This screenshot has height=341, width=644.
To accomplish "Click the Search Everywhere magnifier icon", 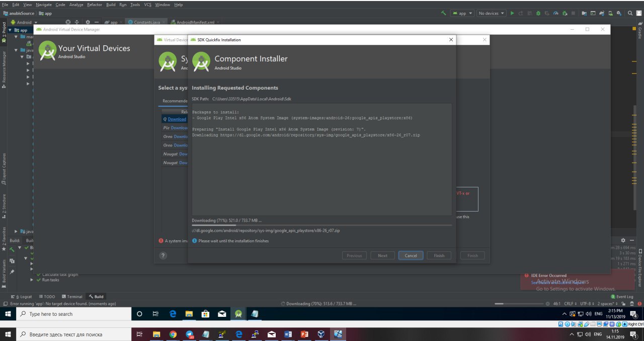I will [629, 14].
